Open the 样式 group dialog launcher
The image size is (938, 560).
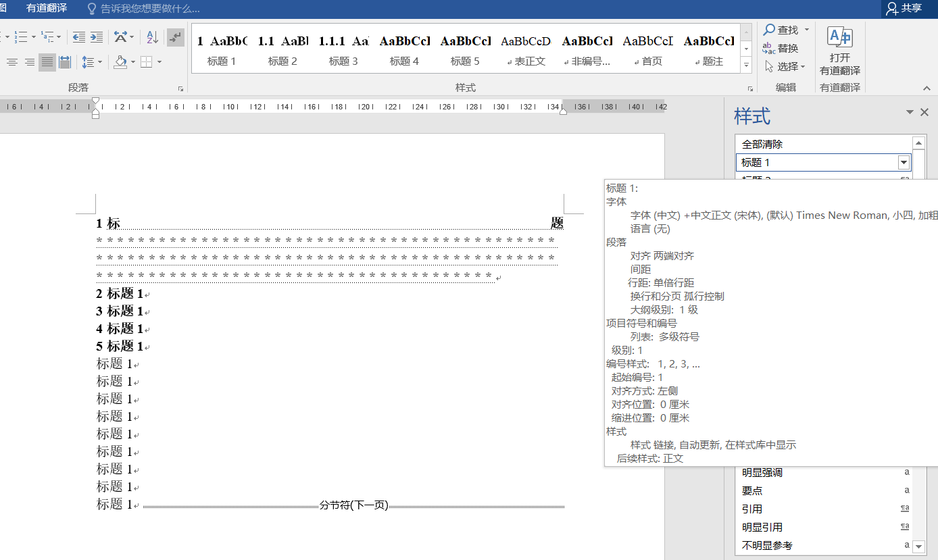pos(750,88)
